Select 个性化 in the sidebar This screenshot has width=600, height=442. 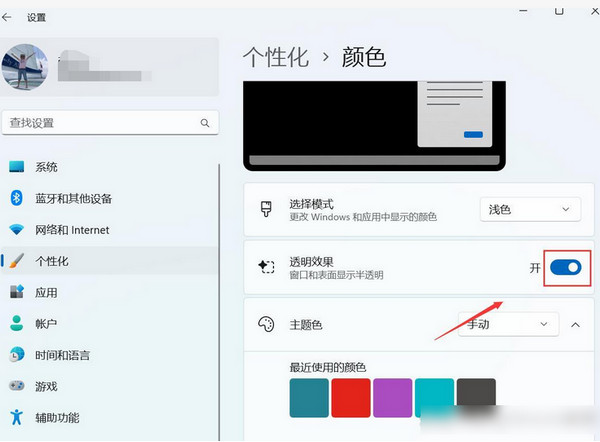coord(110,261)
